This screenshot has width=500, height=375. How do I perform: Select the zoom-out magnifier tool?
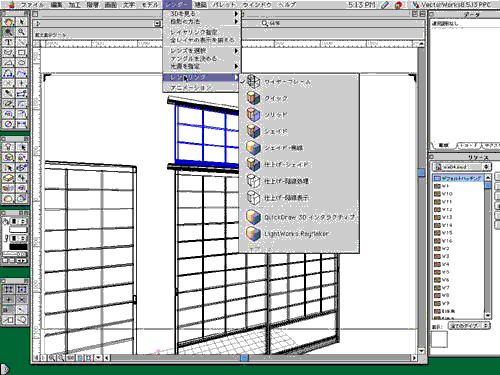click(21, 32)
